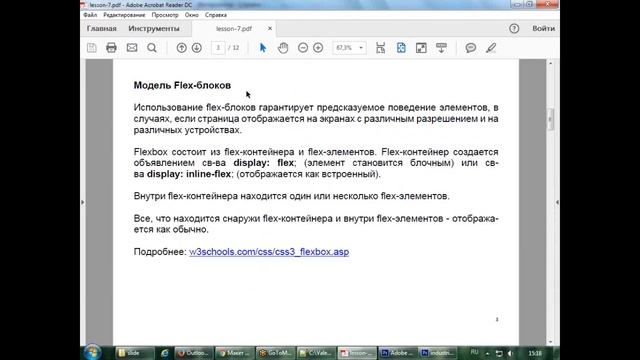Click the page number input field
This screenshot has width=640, height=360.
coord(218,48)
